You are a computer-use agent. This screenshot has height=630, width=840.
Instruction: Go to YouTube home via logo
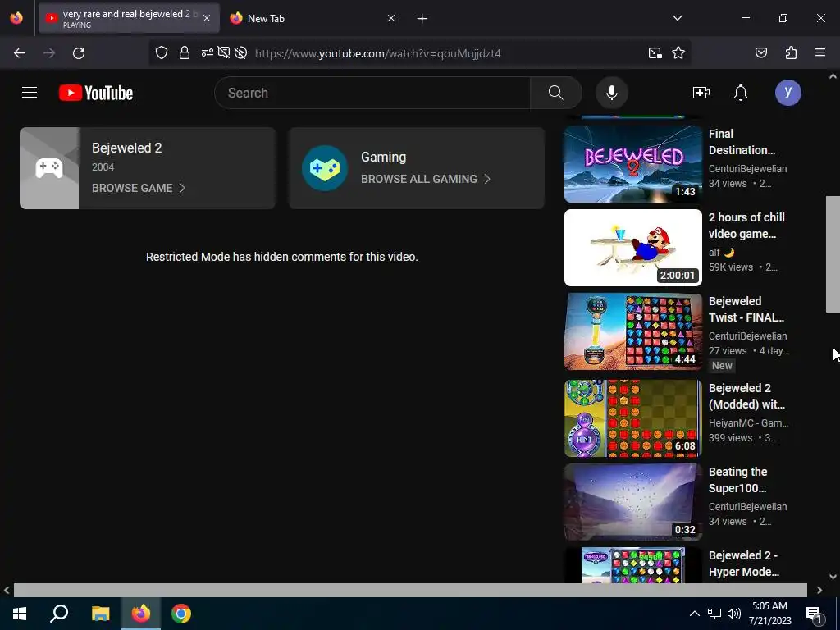(x=96, y=93)
